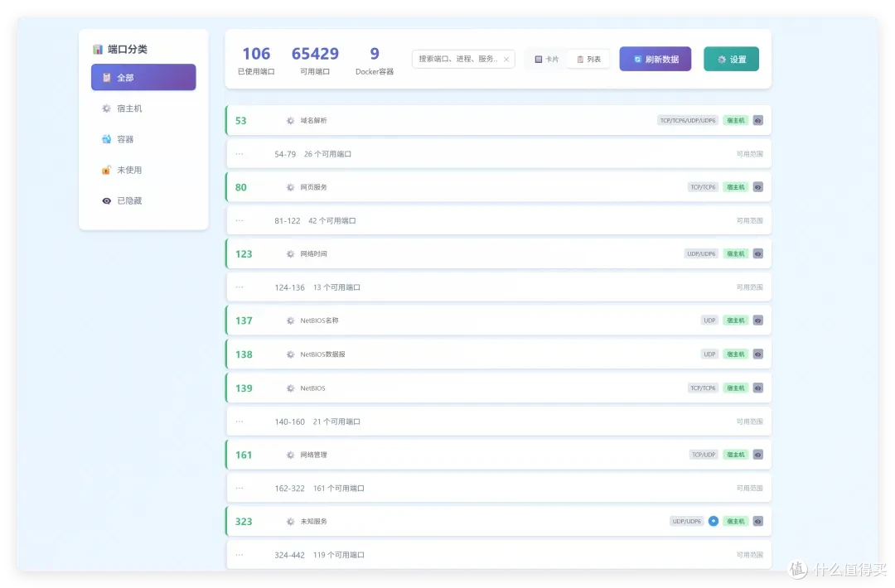The image size is (895, 588).
Task: Hide port 161 with its eye toggle
Action: [758, 455]
